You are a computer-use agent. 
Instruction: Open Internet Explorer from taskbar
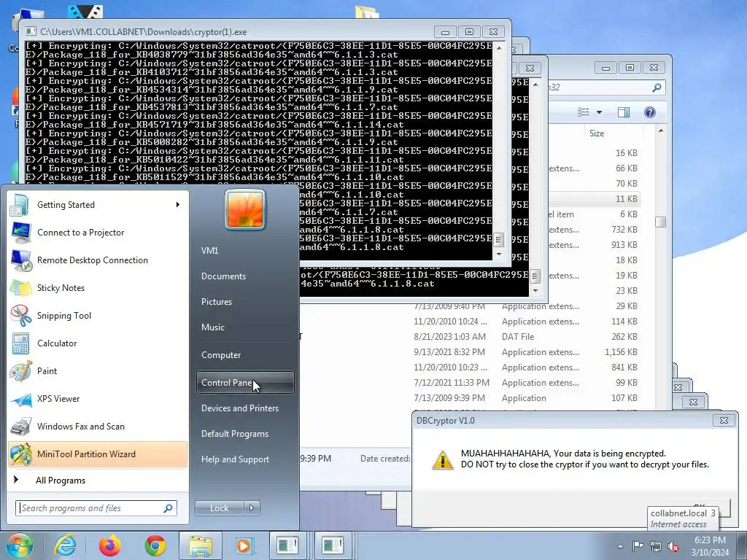click(65, 545)
